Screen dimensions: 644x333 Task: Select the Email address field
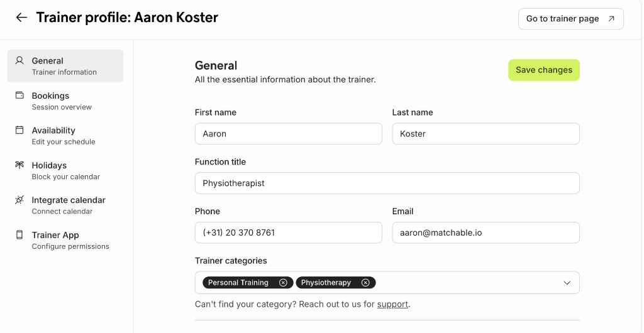(x=486, y=232)
